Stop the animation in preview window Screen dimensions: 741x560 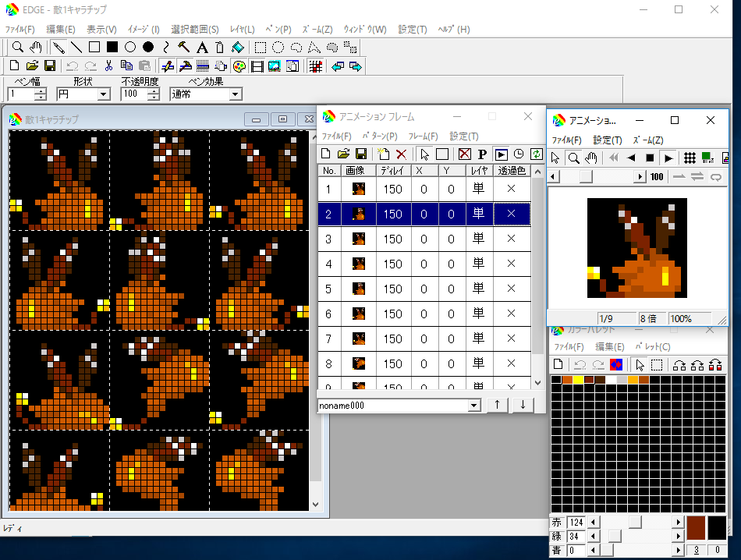pyautogui.click(x=650, y=158)
